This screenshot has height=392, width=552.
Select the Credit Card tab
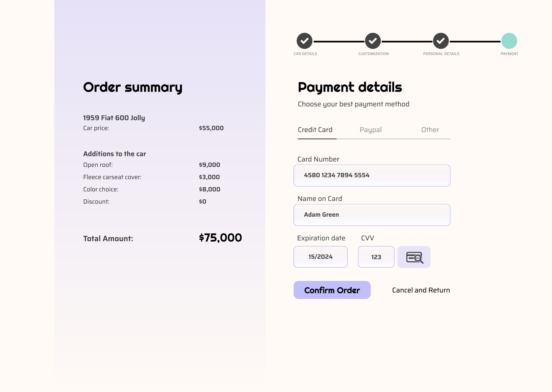coord(315,130)
